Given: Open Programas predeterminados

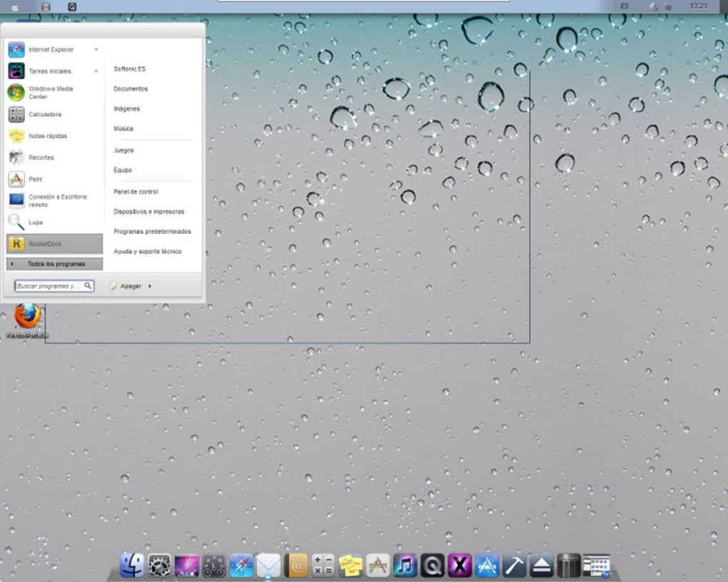Looking at the screenshot, I should click(x=152, y=232).
